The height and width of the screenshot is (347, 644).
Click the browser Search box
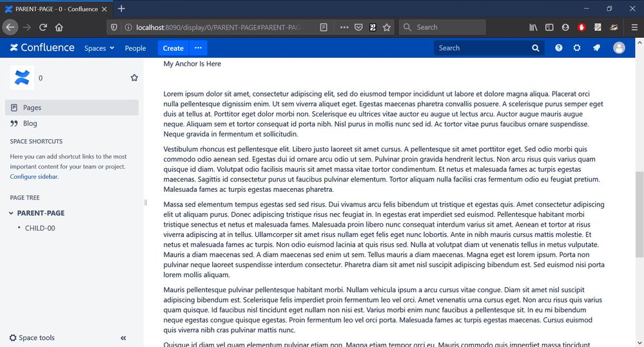(x=442, y=27)
